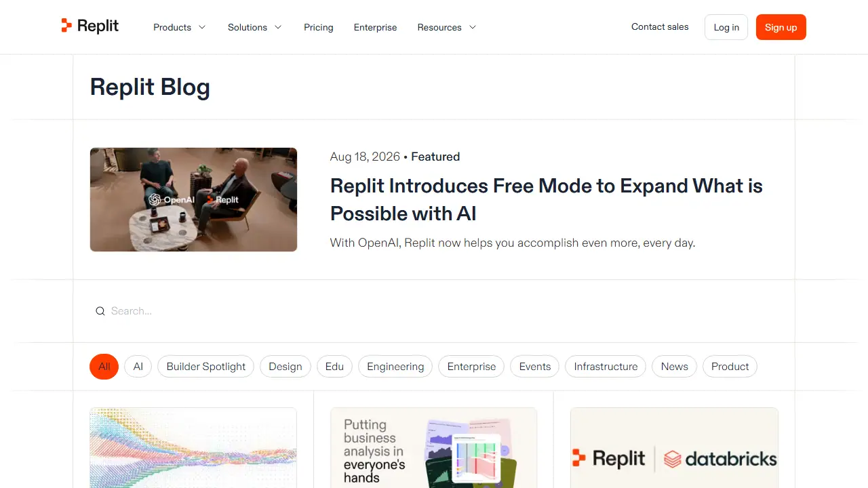Screen dimensions: 868x488
Task: Filter posts by Engineering
Action: [395, 367]
